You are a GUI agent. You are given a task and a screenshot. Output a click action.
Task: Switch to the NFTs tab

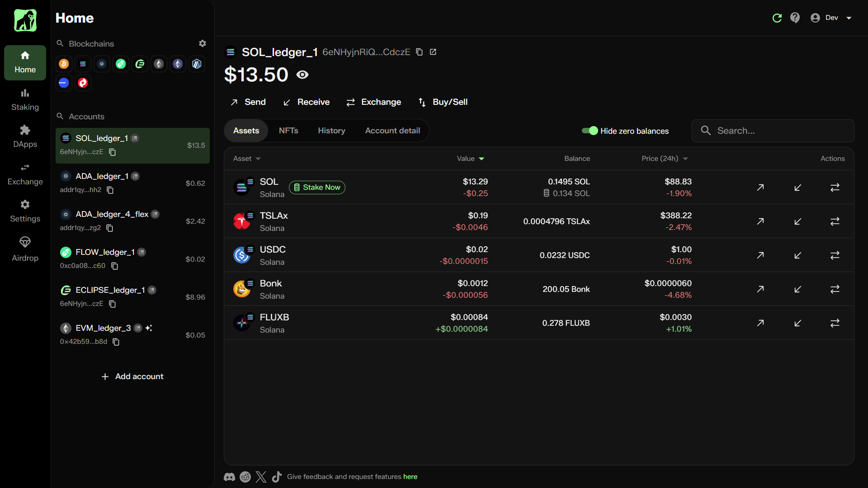288,131
